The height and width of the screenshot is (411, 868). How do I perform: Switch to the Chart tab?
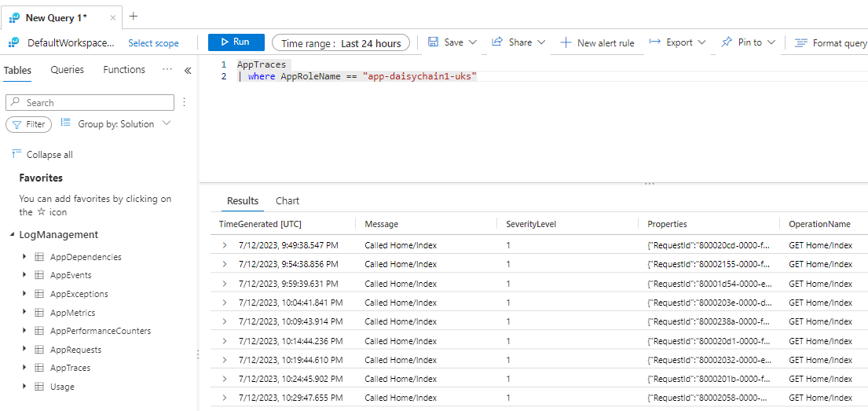click(287, 201)
